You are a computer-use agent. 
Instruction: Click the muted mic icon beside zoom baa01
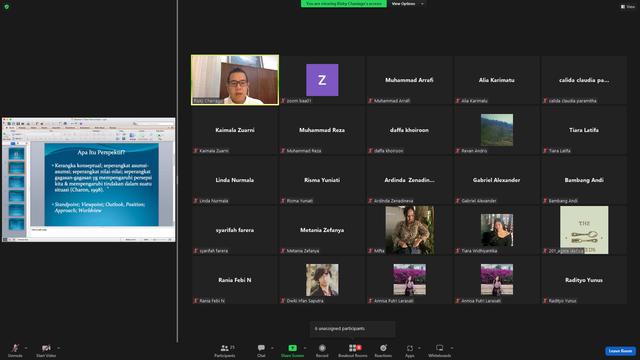pos(283,101)
